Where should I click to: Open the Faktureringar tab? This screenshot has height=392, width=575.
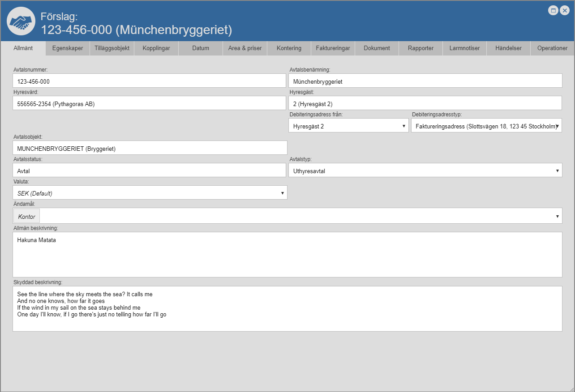tap(333, 48)
